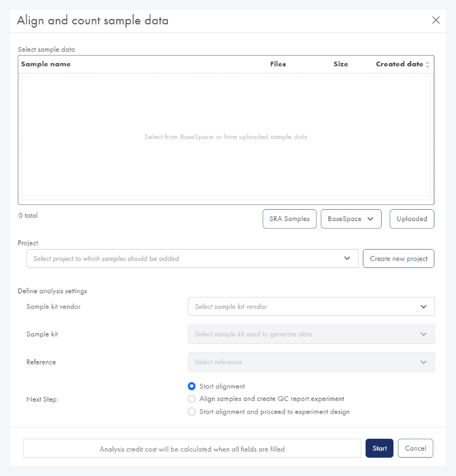The height and width of the screenshot is (476, 456).
Task: Close the Align and count dialog
Action: coord(436,20)
